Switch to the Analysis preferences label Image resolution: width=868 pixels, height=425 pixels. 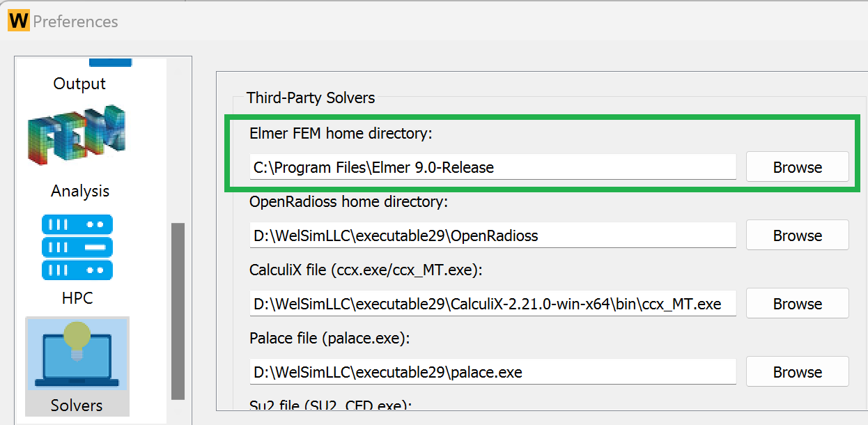pyautogui.click(x=80, y=191)
